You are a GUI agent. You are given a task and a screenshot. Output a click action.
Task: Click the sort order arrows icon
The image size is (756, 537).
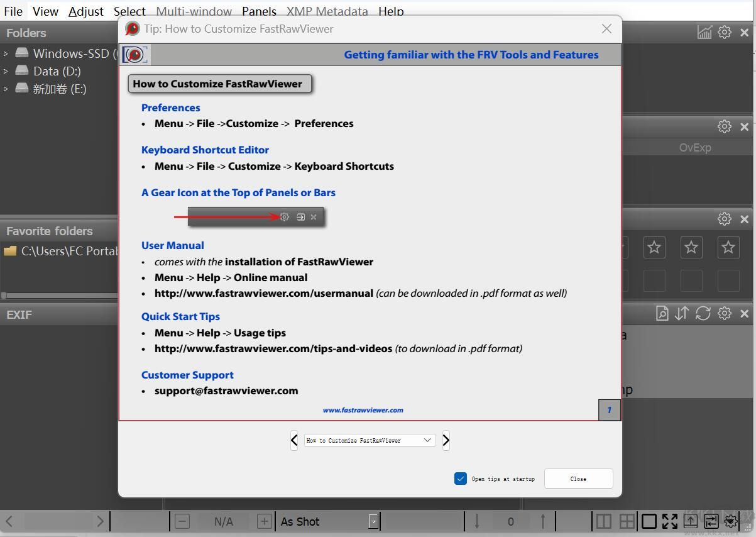(x=682, y=313)
